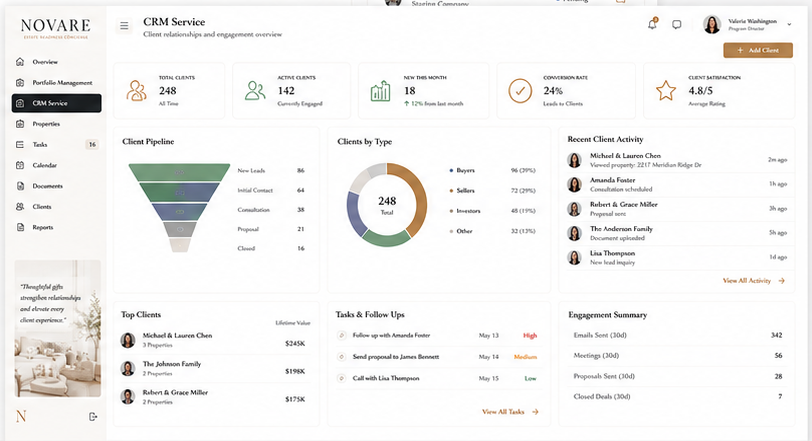The image size is (812, 441).
Task: Open Robert & Grace Miller proposal activity
Action: point(677,209)
